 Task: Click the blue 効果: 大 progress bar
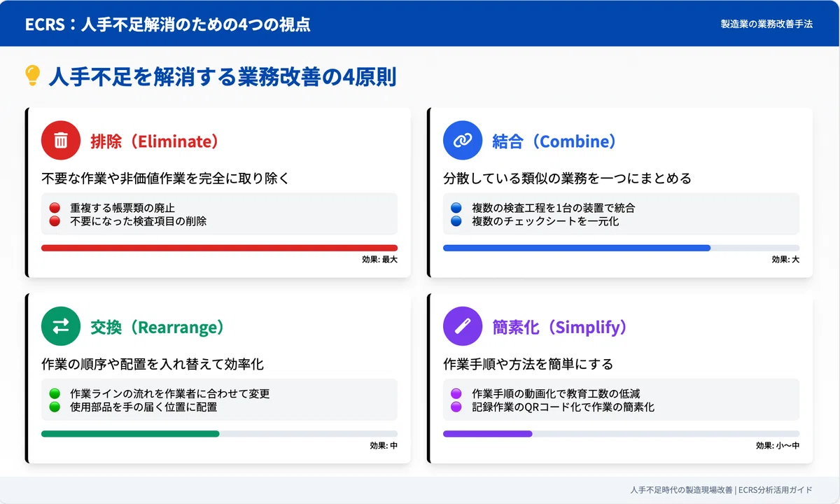click(x=621, y=248)
